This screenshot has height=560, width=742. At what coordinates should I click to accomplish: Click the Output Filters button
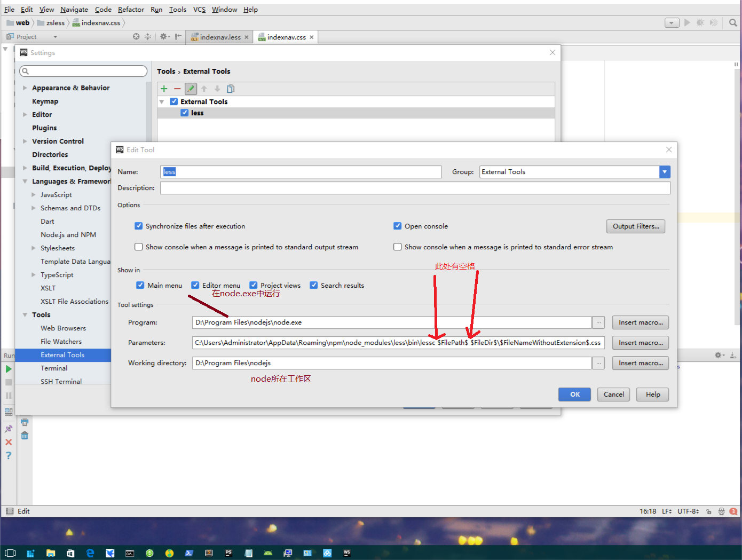pyautogui.click(x=635, y=226)
